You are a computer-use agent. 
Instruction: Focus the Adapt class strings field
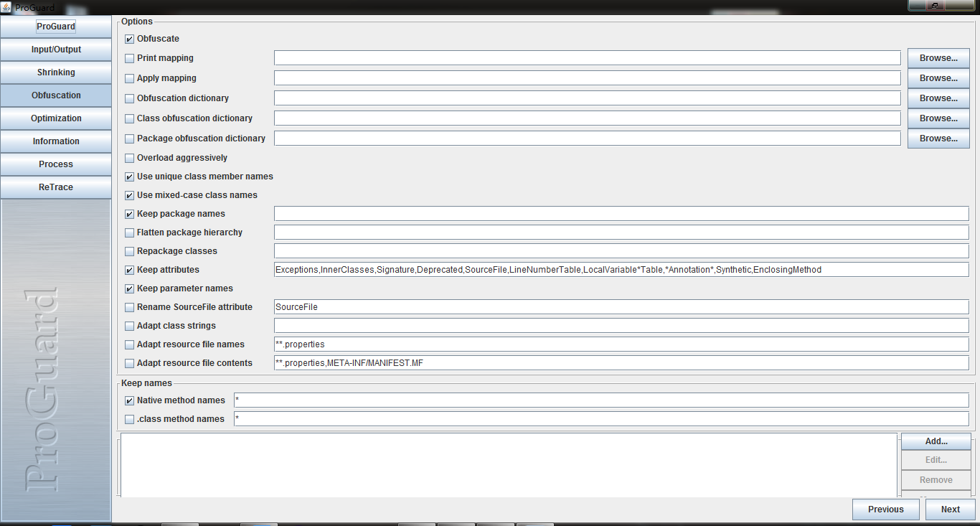tap(621, 326)
